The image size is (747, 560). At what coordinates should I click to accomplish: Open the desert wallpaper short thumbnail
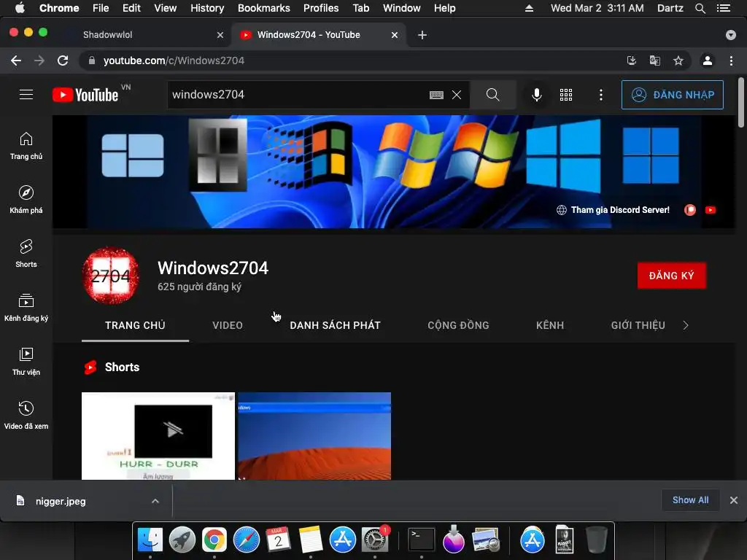tap(314, 436)
